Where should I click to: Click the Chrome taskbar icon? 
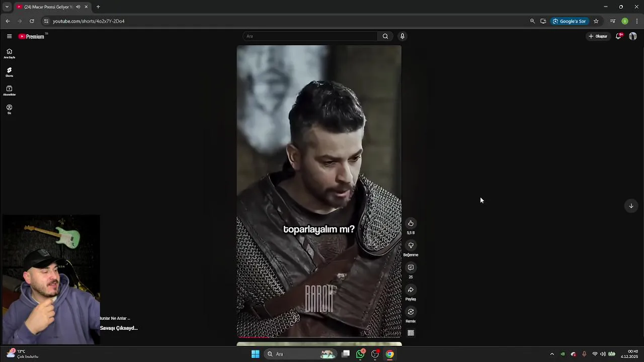coord(389,354)
